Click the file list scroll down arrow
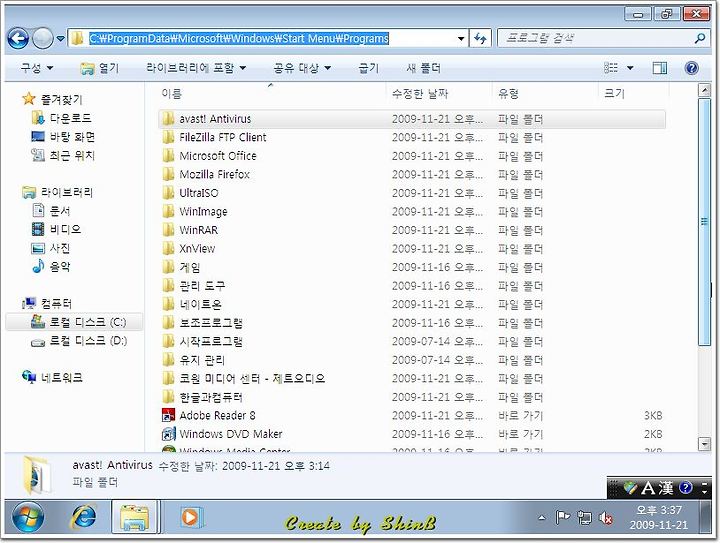The height and width of the screenshot is (543, 720). pos(704,443)
